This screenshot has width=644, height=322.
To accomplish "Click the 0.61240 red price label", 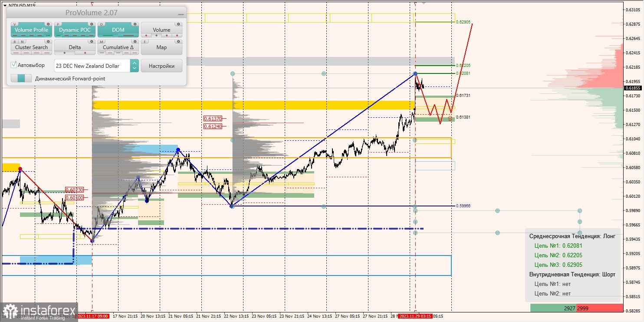I will (213, 126).
